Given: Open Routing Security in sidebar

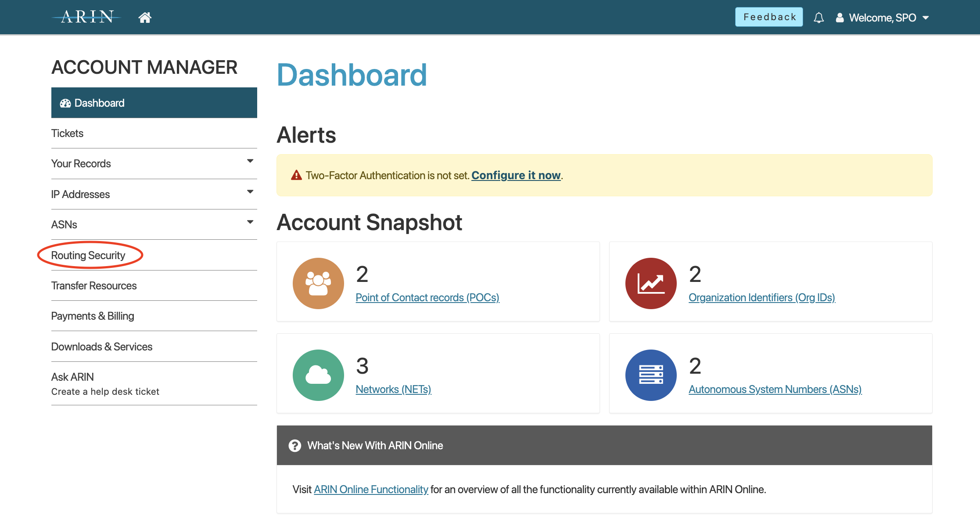Looking at the screenshot, I should [88, 255].
